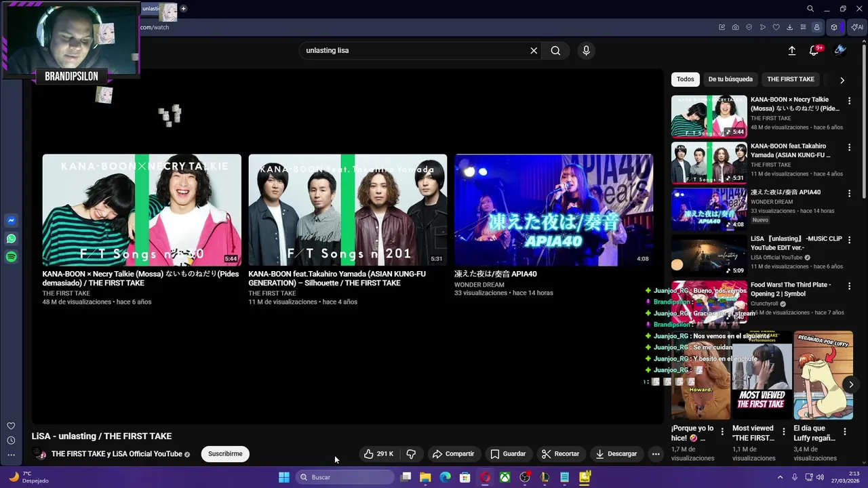Image resolution: width=868 pixels, height=488 pixels.
Task: Open options for LiSA unlasting MUSiC CLiP video
Action: [x=849, y=240]
